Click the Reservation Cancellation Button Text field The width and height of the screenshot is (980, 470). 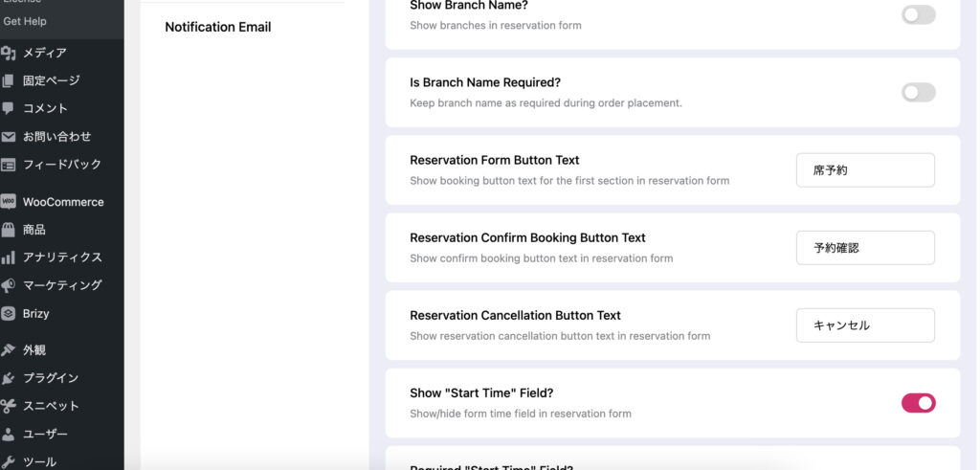(x=865, y=325)
